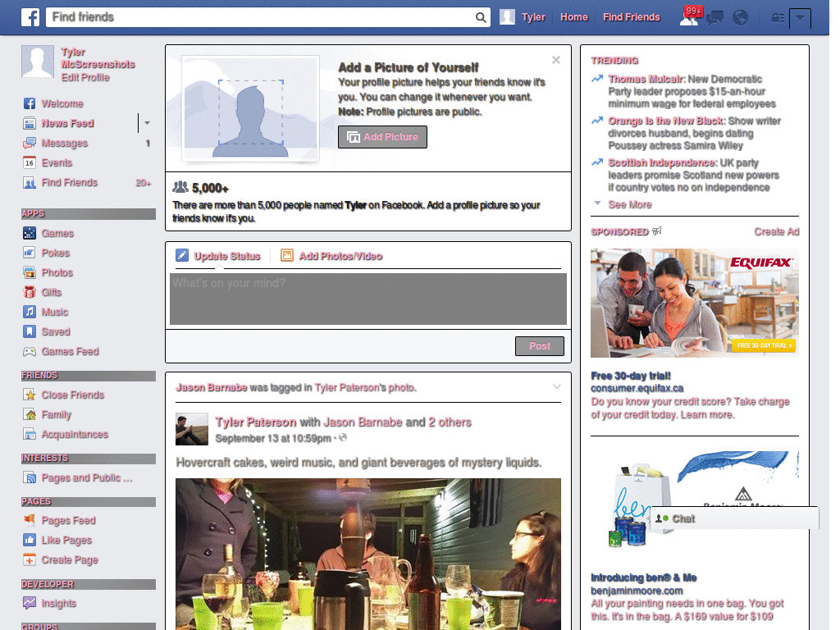
Task: Click the Games app icon
Action: [30, 233]
